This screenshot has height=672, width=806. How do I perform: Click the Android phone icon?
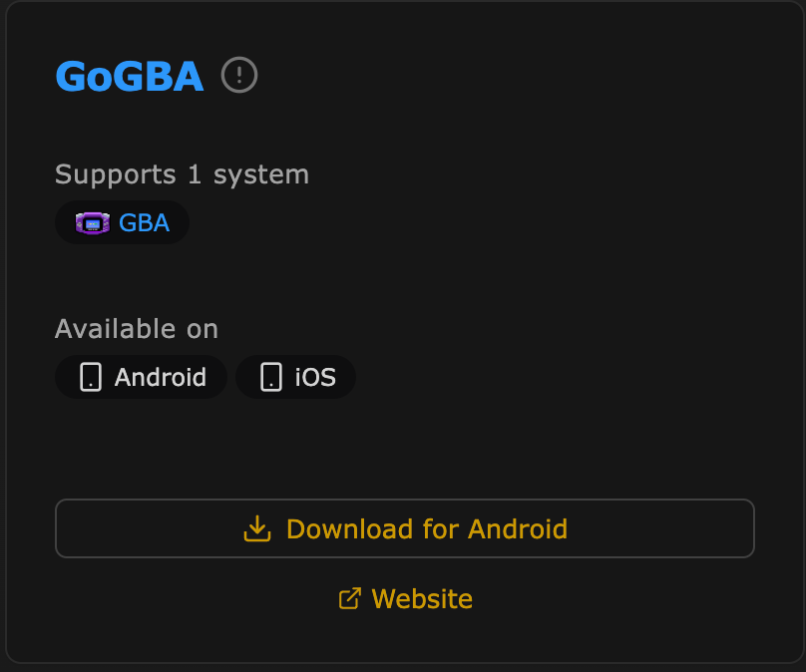(x=91, y=377)
